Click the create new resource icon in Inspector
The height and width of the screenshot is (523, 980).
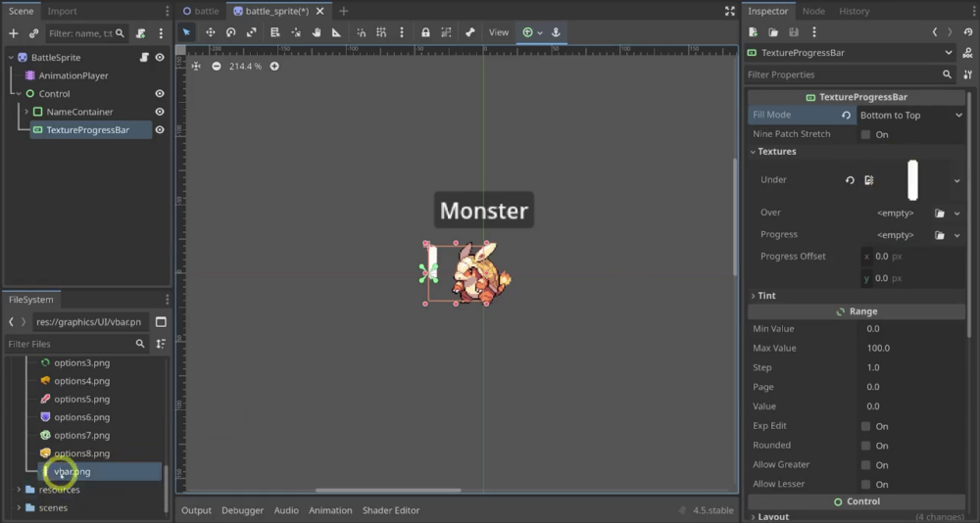pos(753,32)
